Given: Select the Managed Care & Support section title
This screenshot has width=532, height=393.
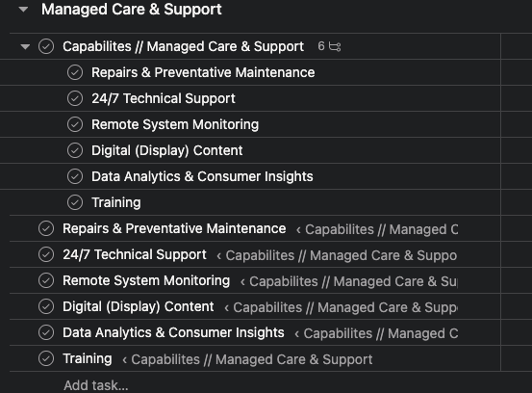Looking at the screenshot, I should [x=131, y=10].
